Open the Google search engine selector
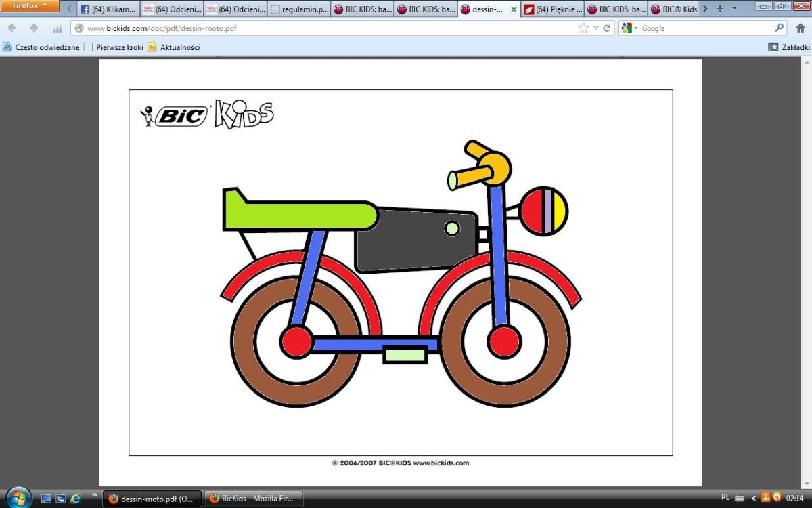This screenshot has height=508, width=812. 629,28
